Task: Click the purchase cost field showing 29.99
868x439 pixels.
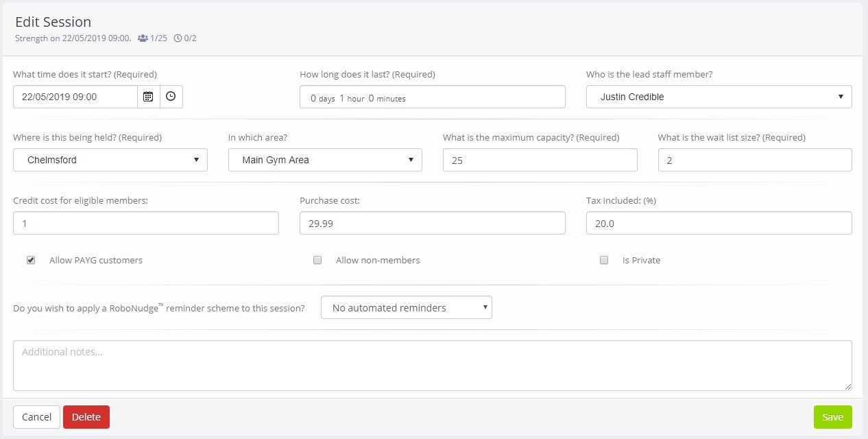Action: 432,223
